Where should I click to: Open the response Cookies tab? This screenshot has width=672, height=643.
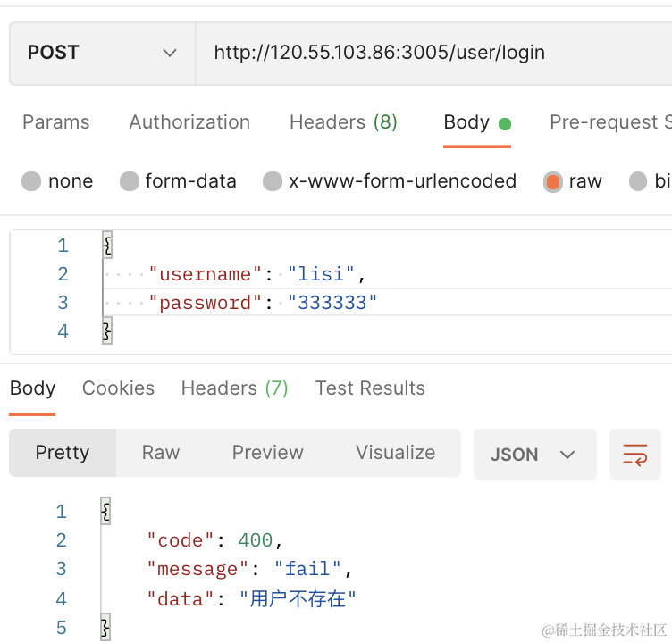click(118, 388)
